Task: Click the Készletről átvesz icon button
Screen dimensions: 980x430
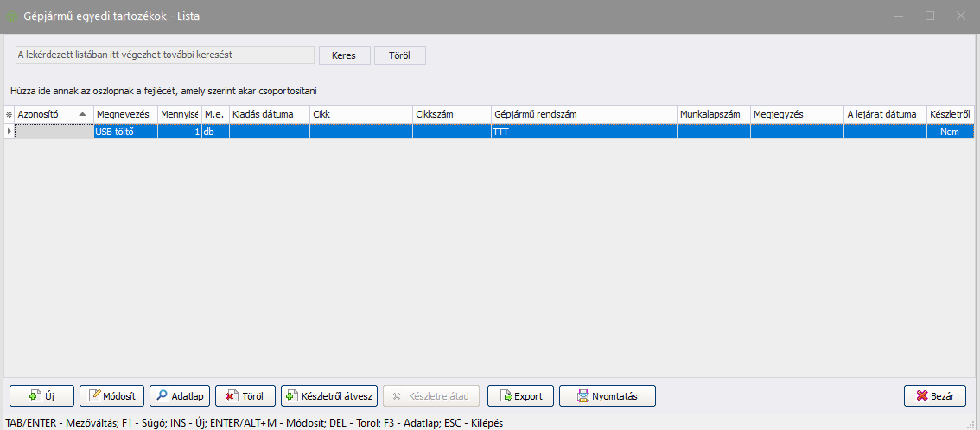Action: (x=291, y=396)
